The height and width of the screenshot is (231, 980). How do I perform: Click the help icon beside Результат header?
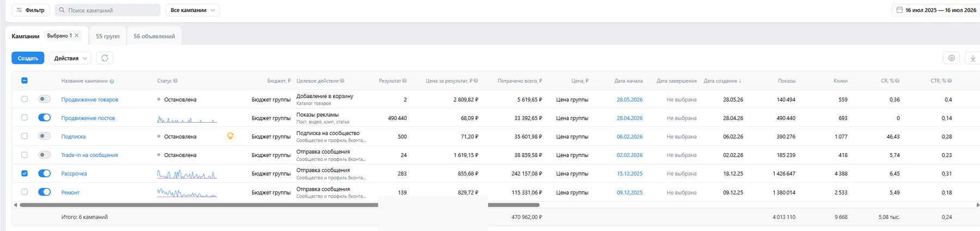(405, 81)
